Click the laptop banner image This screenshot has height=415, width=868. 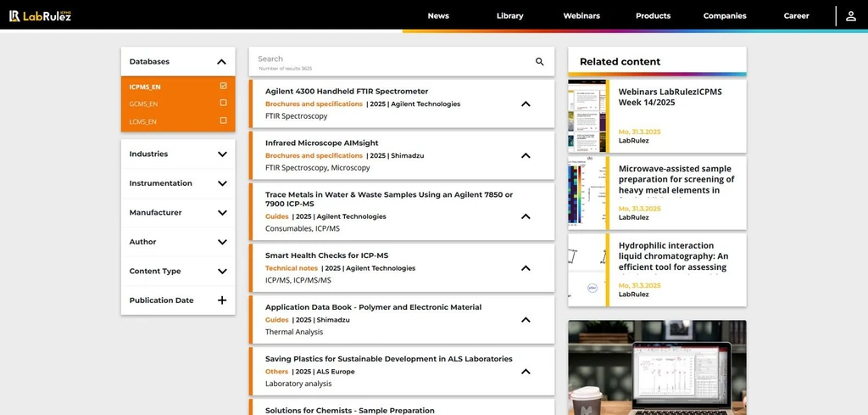657,367
